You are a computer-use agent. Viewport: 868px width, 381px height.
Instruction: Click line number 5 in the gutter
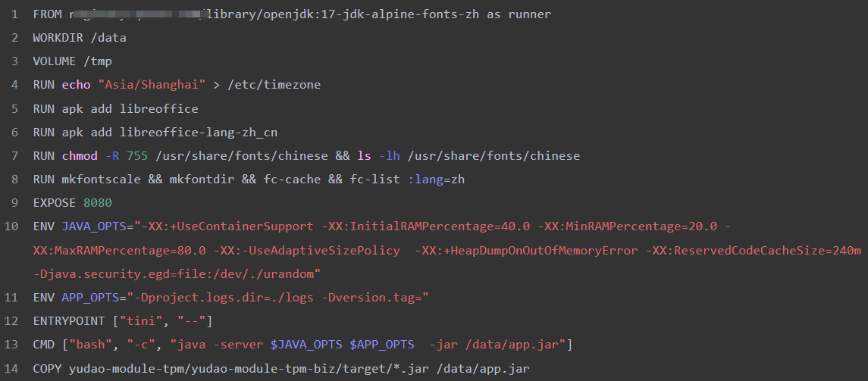click(x=14, y=108)
